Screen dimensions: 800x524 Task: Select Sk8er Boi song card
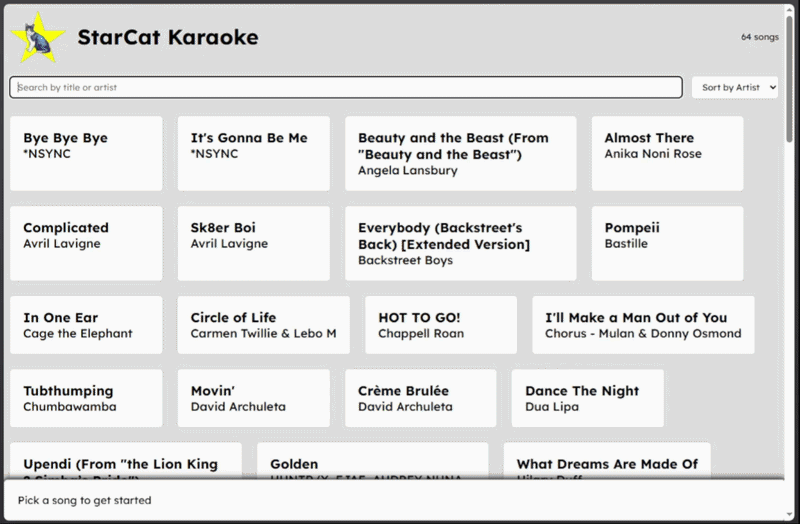(x=254, y=243)
